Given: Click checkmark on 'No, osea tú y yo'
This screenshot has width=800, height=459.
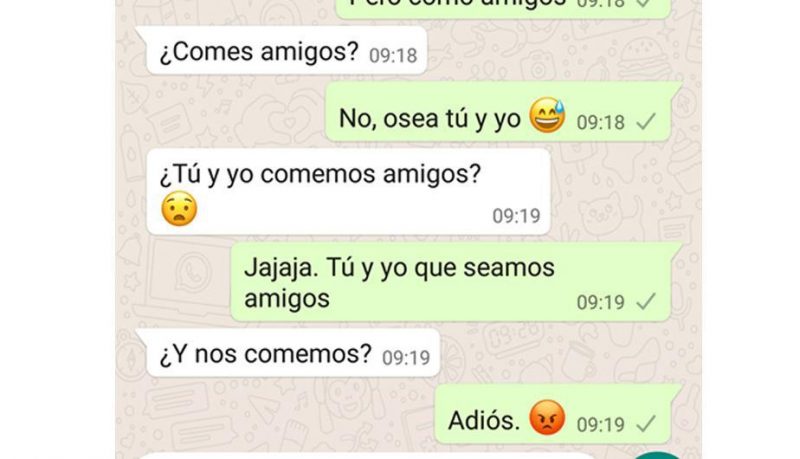Looking at the screenshot, I should tap(646, 121).
